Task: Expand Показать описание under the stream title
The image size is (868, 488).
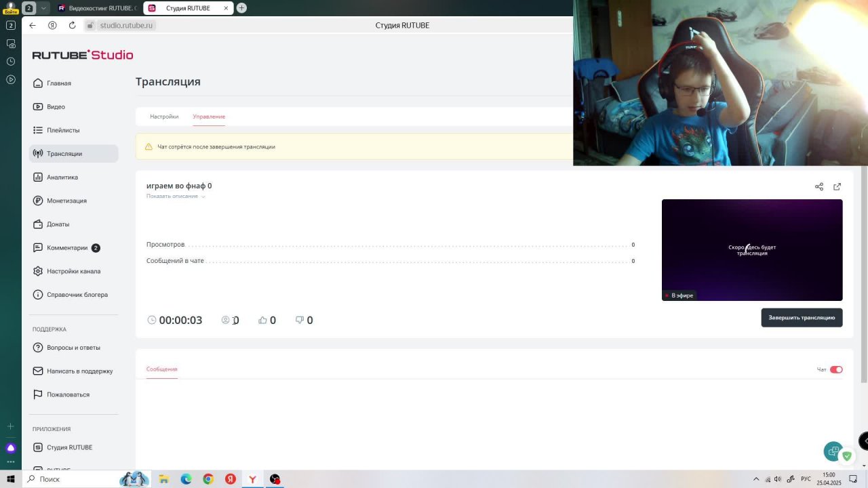Action: [176, 197]
